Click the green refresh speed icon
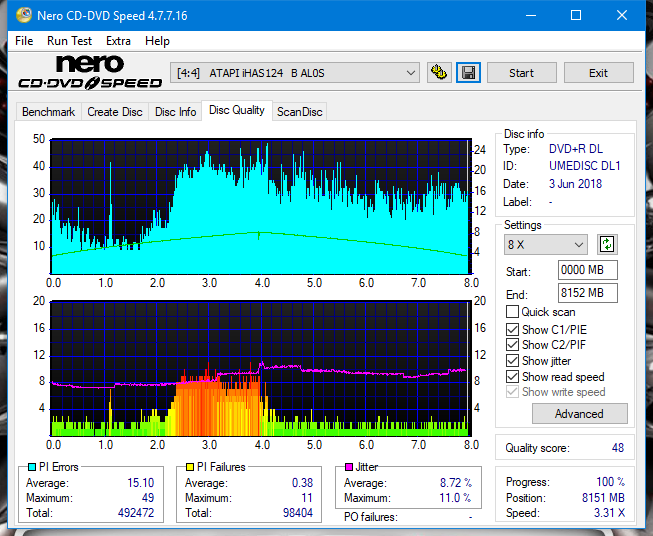The image size is (653, 536). 607,244
